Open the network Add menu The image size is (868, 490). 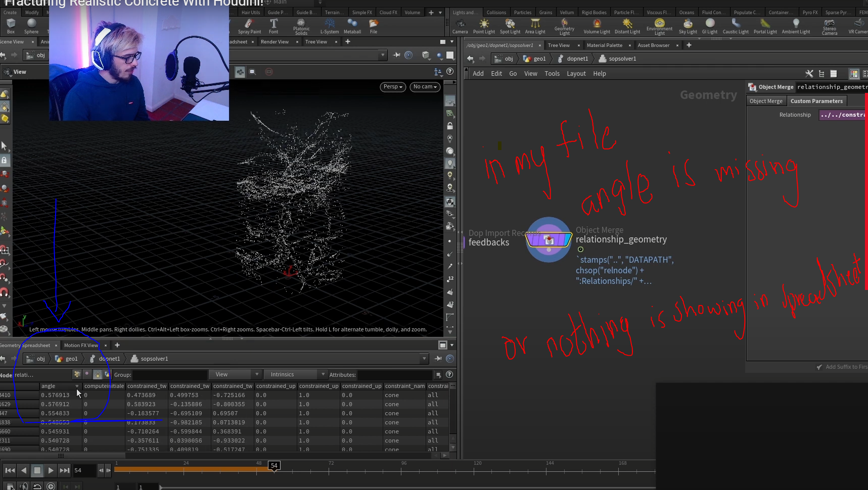point(478,74)
